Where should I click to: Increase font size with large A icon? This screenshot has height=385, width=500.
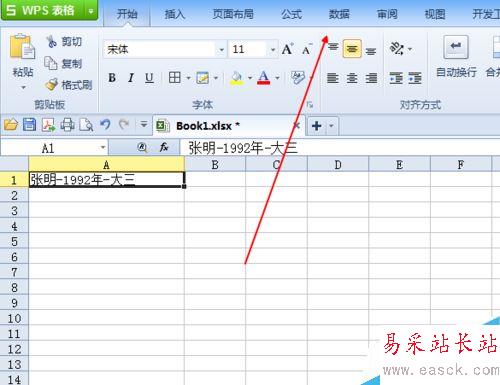287,49
